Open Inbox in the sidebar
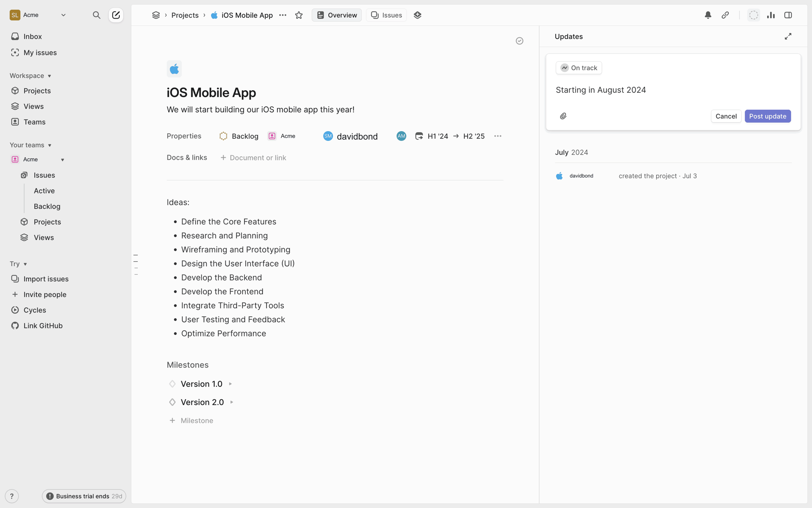The height and width of the screenshot is (508, 812). (x=33, y=36)
